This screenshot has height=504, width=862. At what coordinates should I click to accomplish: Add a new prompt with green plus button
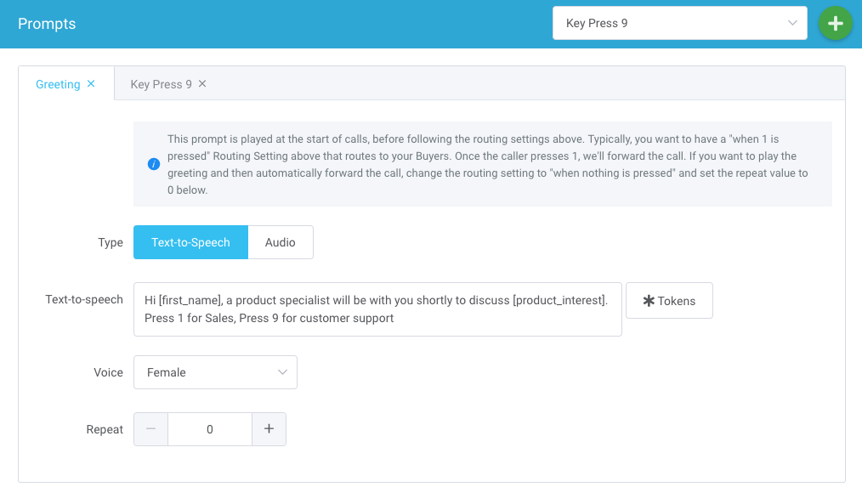click(835, 24)
